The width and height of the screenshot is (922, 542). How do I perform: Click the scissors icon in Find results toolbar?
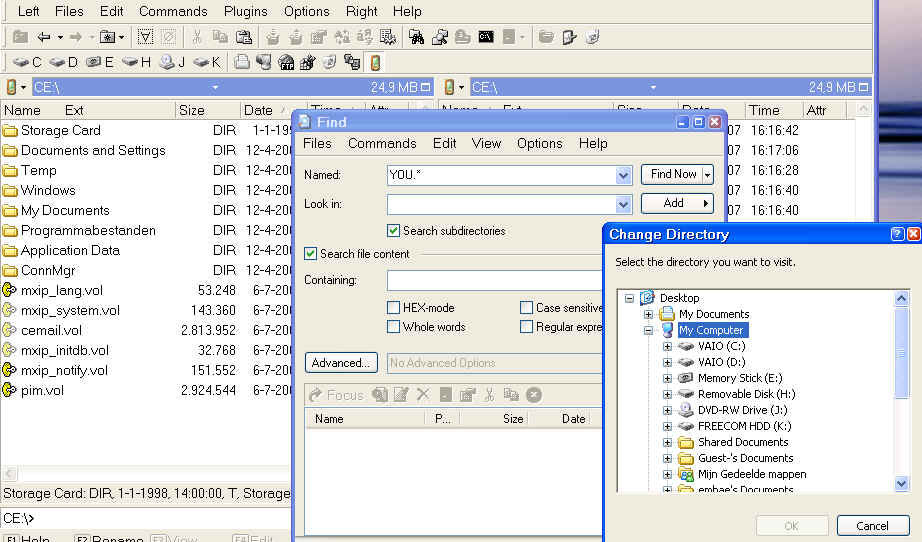pos(489,394)
